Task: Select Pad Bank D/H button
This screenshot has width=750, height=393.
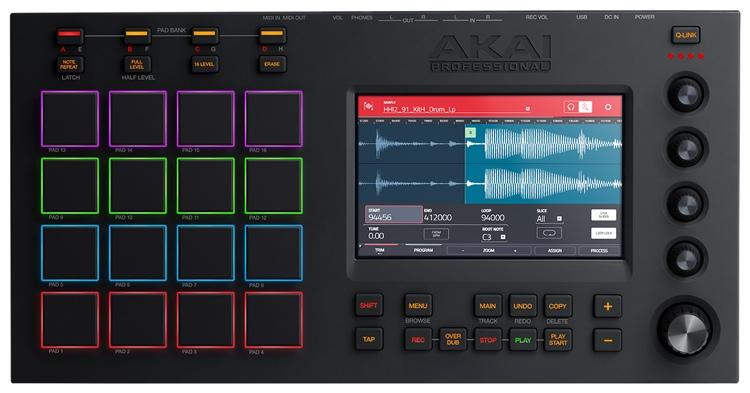Action: point(272,36)
